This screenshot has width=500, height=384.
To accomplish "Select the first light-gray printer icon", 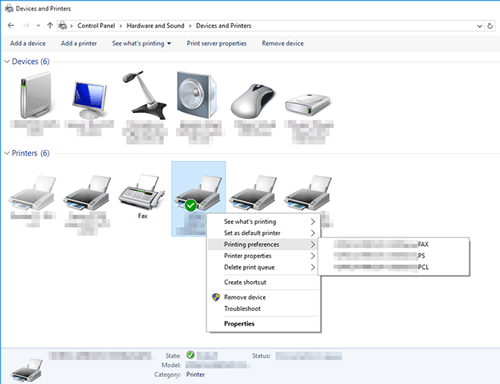I will click(x=33, y=193).
